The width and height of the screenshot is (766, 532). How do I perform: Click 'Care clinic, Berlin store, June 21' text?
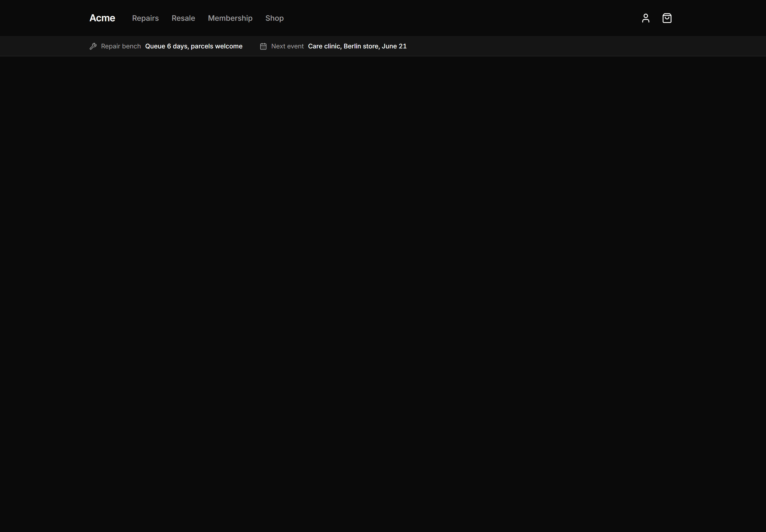point(357,46)
